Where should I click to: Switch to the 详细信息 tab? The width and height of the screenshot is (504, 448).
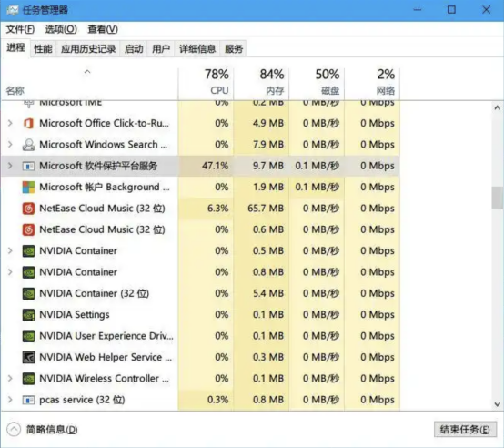coord(197,49)
